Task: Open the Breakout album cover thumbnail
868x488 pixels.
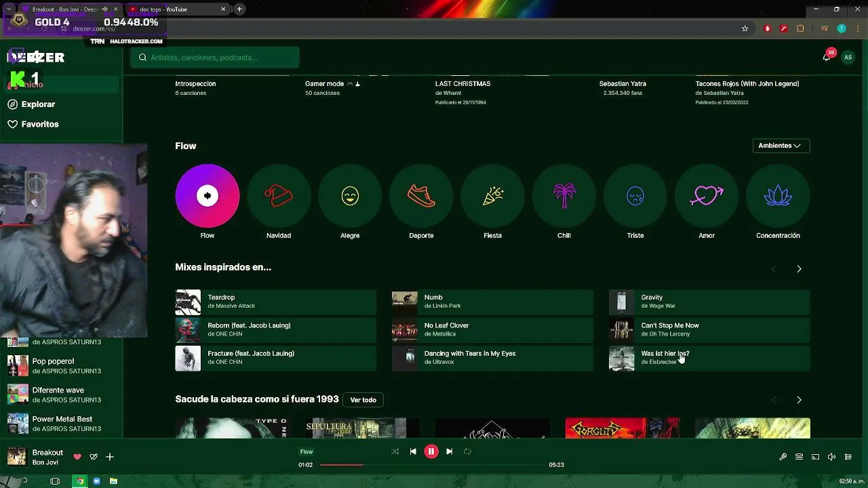Action: [x=17, y=457]
